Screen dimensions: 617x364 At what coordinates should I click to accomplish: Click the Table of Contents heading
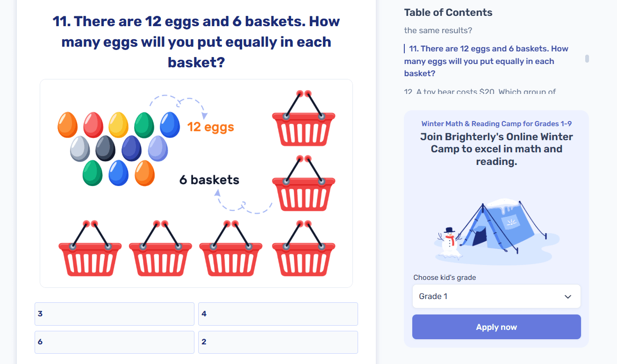coord(448,13)
